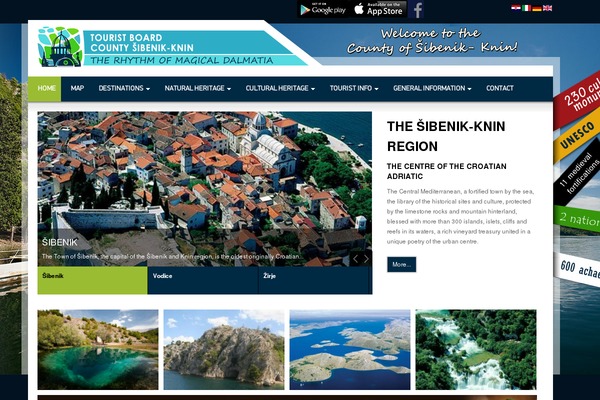Open the App Store download badge
Image resolution: width=600 pixels, height=400 pixels.
click(378, 9)
